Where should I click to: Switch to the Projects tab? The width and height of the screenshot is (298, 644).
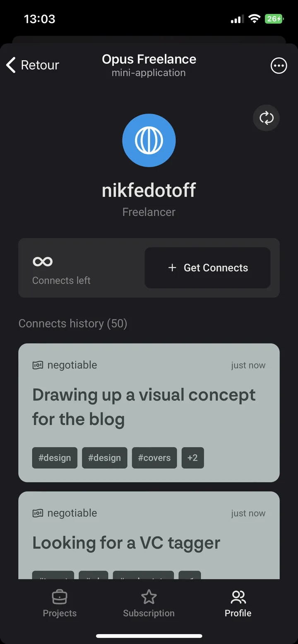pos(60,603)
